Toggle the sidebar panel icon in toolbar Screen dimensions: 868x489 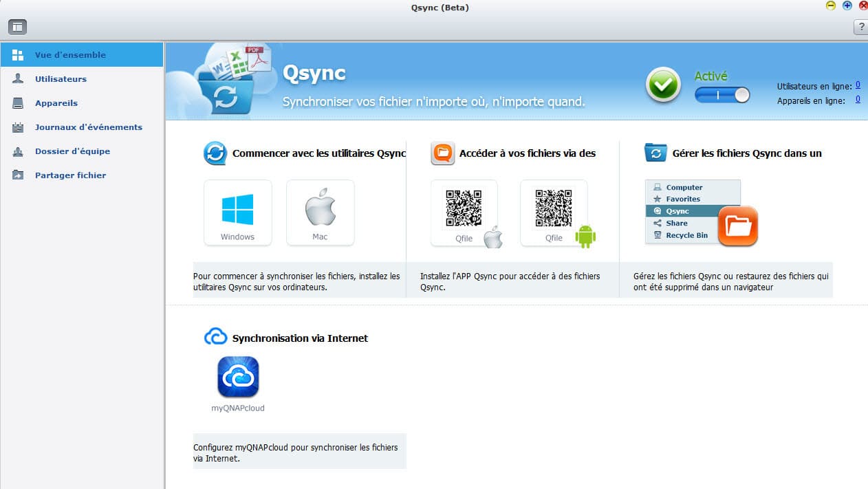tap(17, 28)
